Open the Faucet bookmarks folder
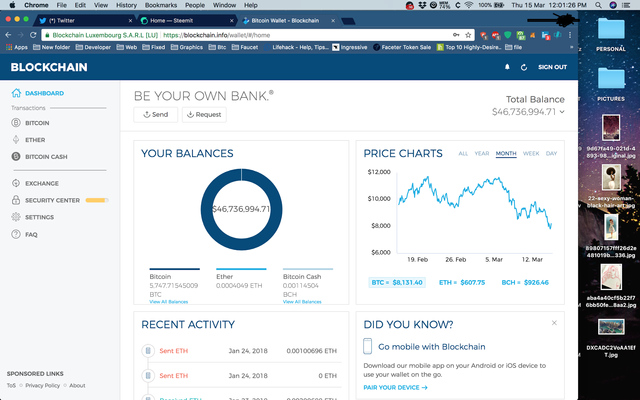The height and width of the screenshot is (400, 640). (244, 47)
